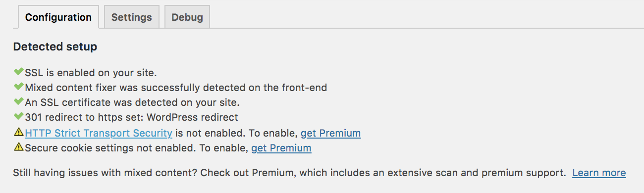This screenshot has height=193, width=644.
Task: Click the green checkmark beside SSL is enabled
Action: (x=19, y=72)
